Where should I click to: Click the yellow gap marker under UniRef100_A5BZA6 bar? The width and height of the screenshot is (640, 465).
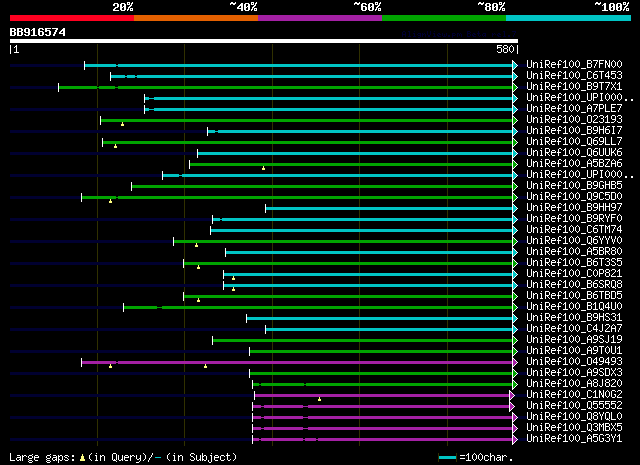263,168
